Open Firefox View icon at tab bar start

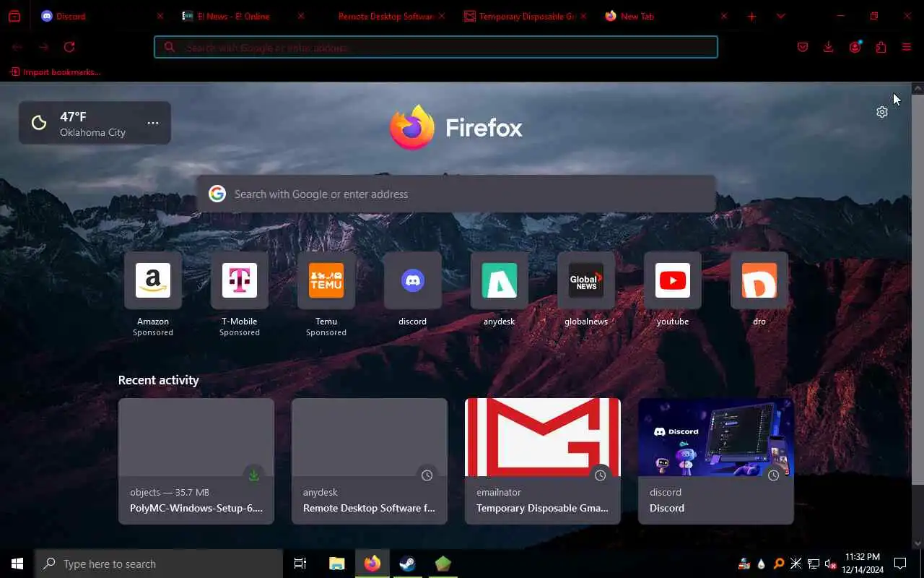(x=14, y=16)
